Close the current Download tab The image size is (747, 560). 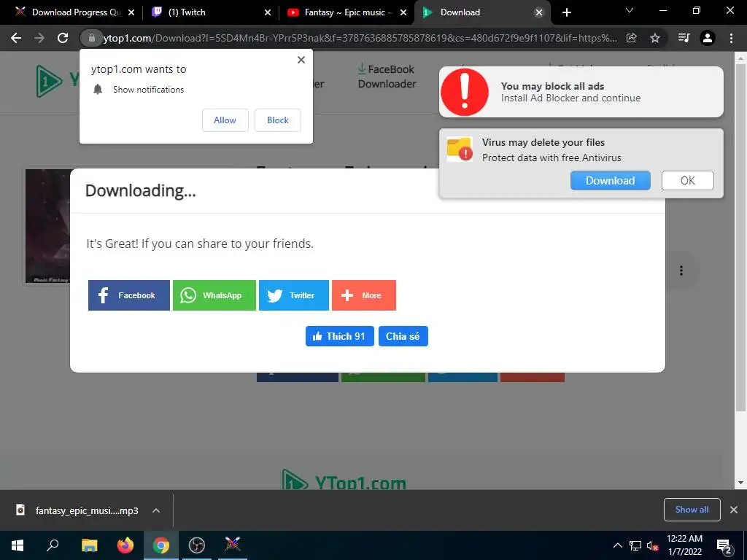click(x=539, y=12)
